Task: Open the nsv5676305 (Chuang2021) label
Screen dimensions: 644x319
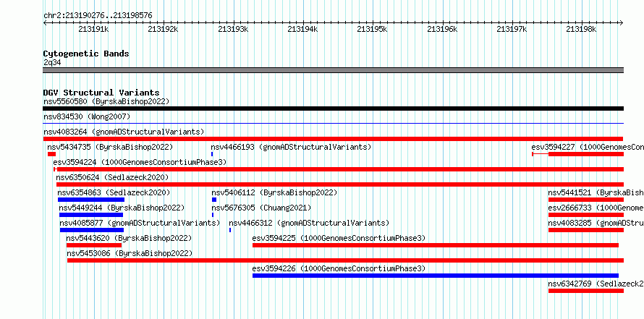Action: 261,208
